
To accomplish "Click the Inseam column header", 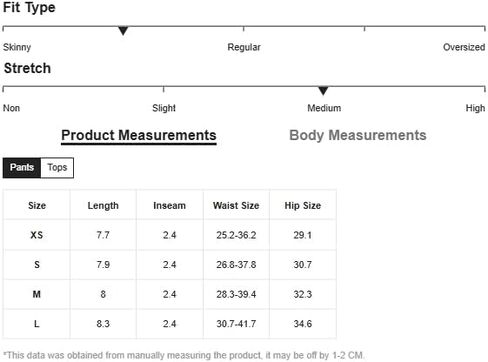I will pos(169,205).
